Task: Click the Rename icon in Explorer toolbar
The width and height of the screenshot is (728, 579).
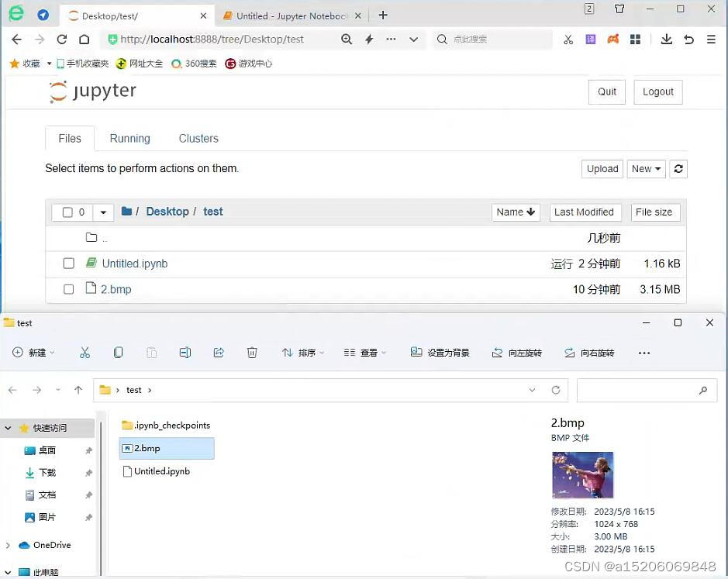Action: 185,353
